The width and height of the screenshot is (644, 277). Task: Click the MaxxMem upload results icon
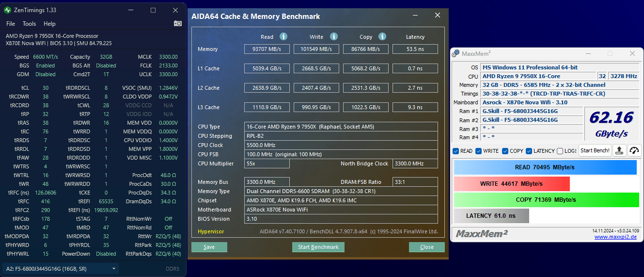(x=619, y=150)
